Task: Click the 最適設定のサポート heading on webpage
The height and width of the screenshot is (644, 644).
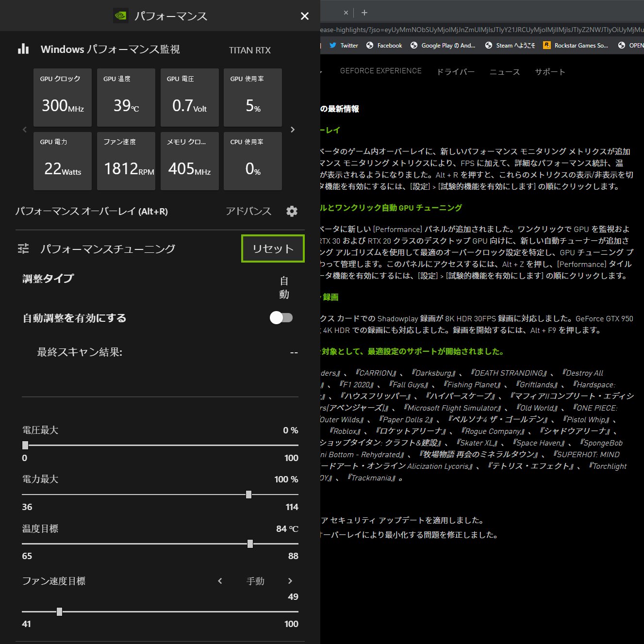Action: tap(412, 351)
